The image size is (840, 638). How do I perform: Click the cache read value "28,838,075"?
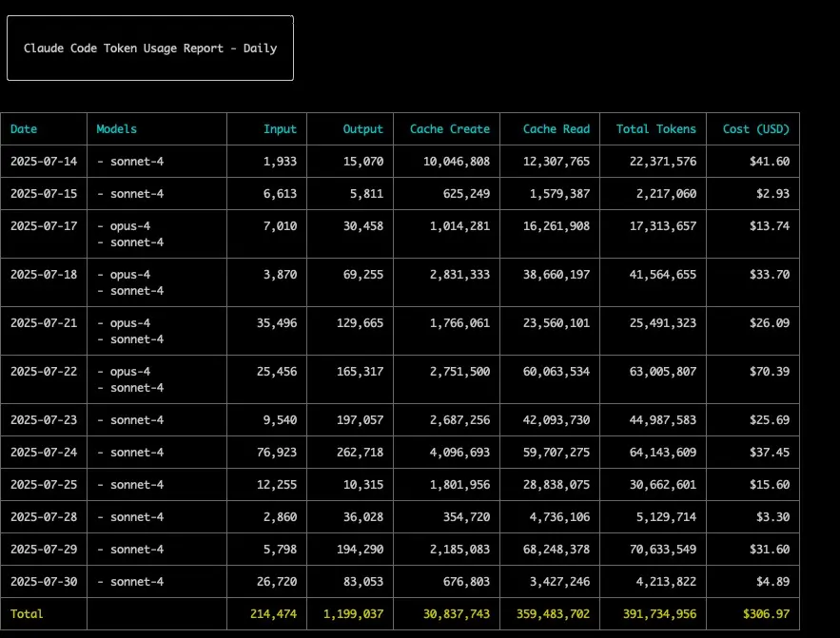point(557,484)
